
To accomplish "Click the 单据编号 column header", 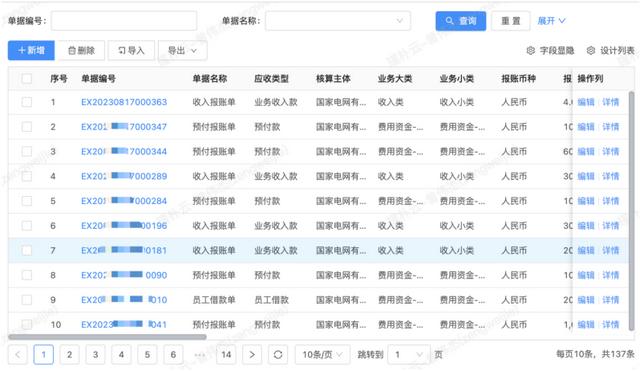I will click(x=98, y=78).
